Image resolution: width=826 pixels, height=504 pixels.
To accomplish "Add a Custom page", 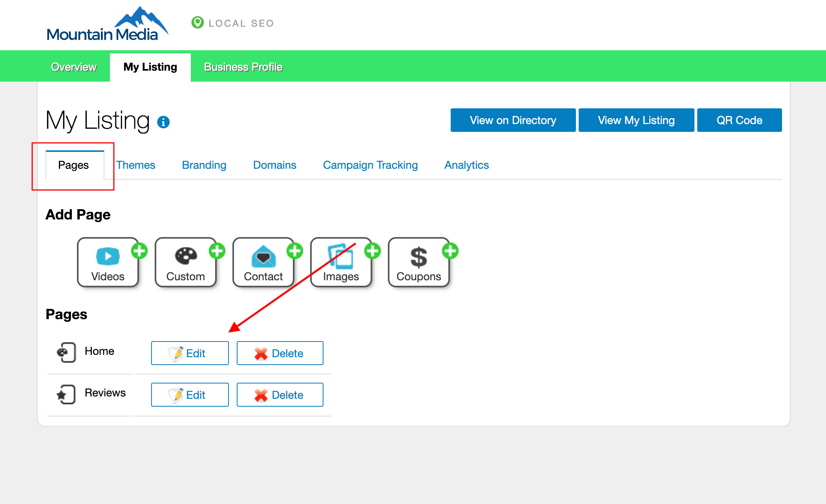I will coord(186,262).
